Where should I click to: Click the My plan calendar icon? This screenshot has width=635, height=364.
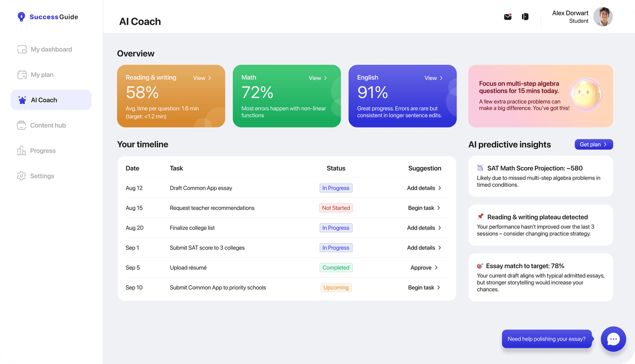[x=22, y=75]
